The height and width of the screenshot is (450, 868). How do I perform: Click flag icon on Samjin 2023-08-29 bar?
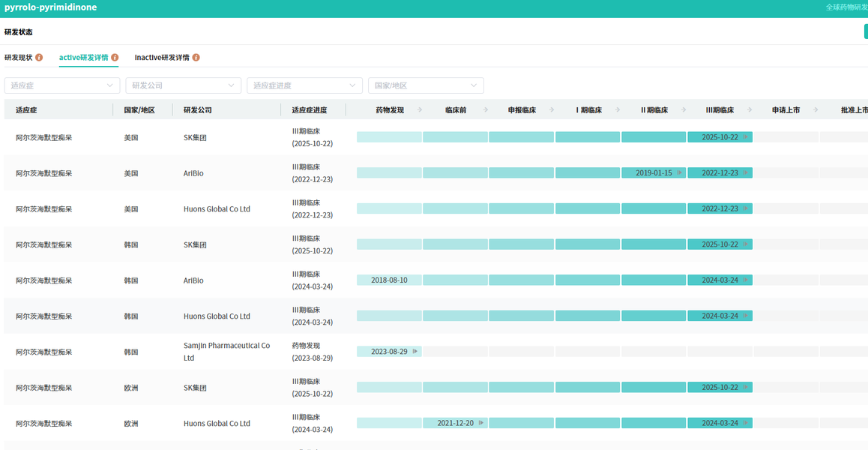click(415, 351)
